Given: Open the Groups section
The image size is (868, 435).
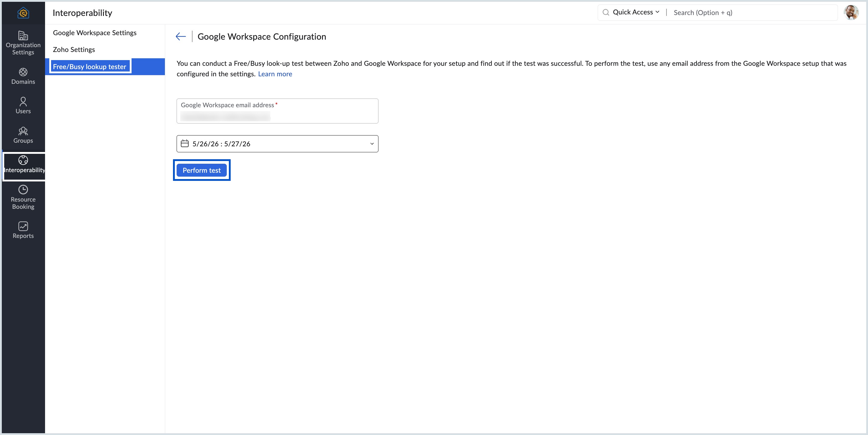Looking at the screenshot, I should point(23,135).
